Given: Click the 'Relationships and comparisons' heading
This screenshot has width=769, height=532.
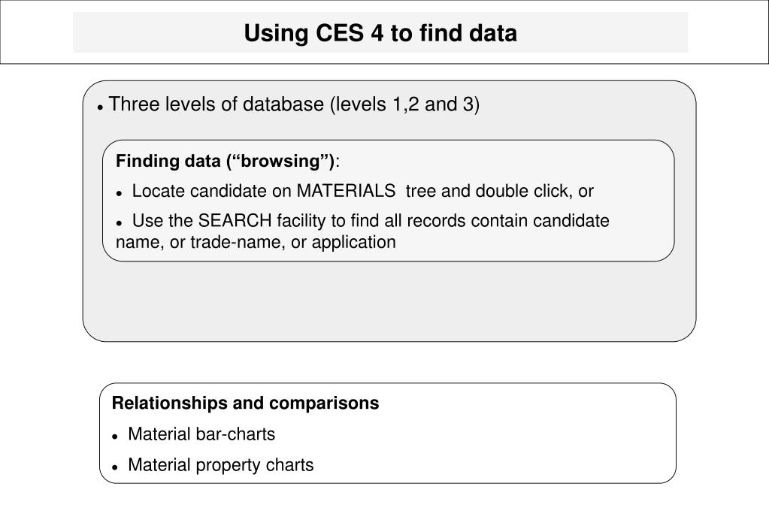Looking at the screenshot, I should 245,403.
